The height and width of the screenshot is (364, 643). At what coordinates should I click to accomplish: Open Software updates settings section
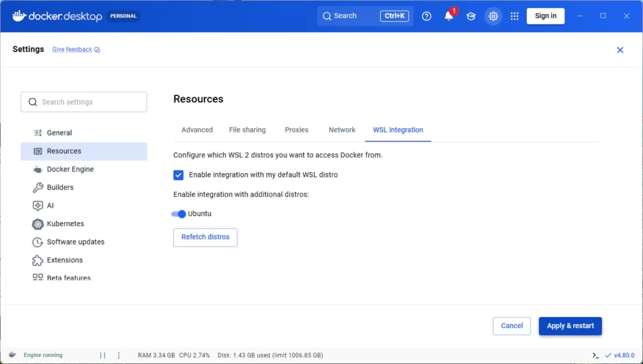pos(84,242)
